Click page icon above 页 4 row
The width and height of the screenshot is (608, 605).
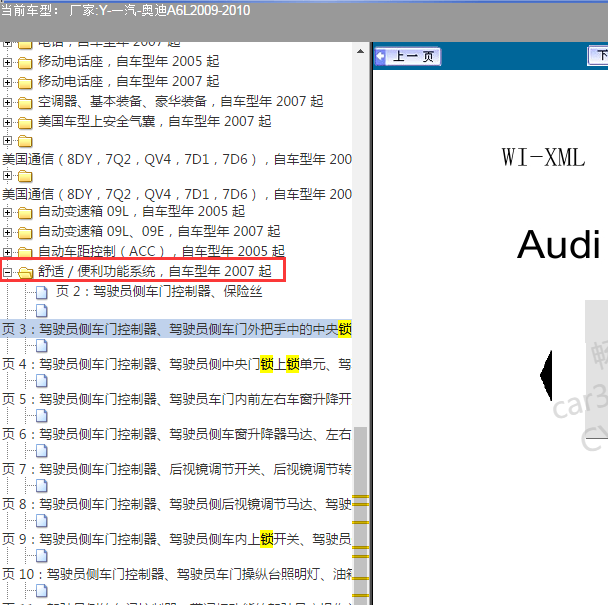[x=42, y=346]
